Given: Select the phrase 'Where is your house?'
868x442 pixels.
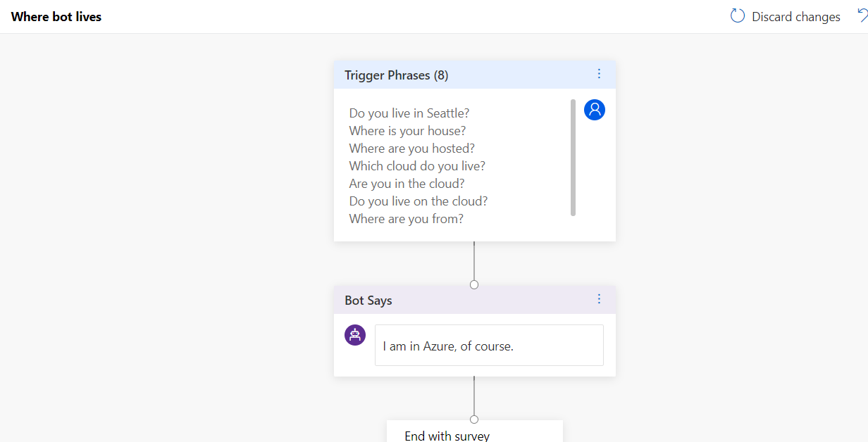Looking at the screenshot, I should click(407, 131).
